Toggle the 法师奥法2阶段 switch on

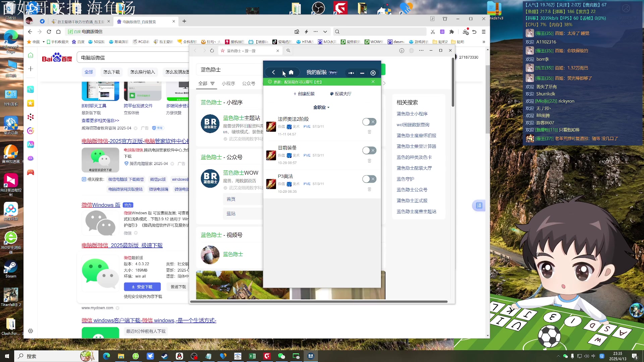click(369, 122)
